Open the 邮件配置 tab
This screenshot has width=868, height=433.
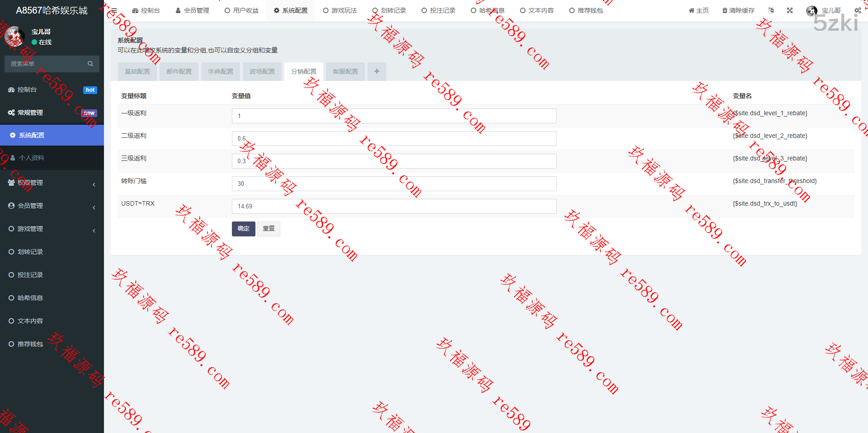pyautogui.click(x=179, y=71)
